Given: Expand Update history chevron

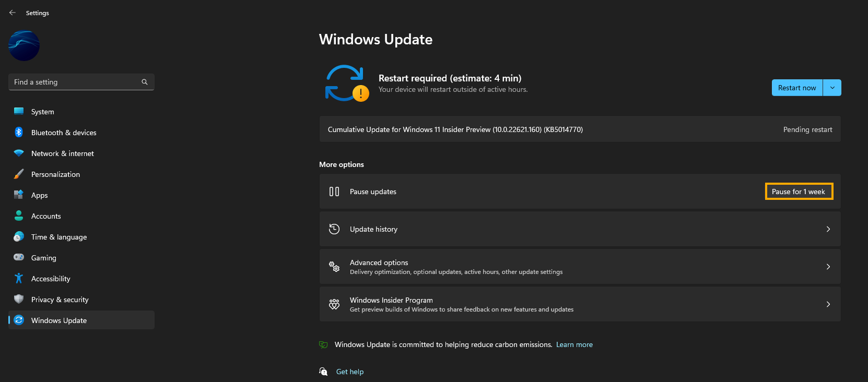Looking at the screenshot, I should [x=828, y=229].
